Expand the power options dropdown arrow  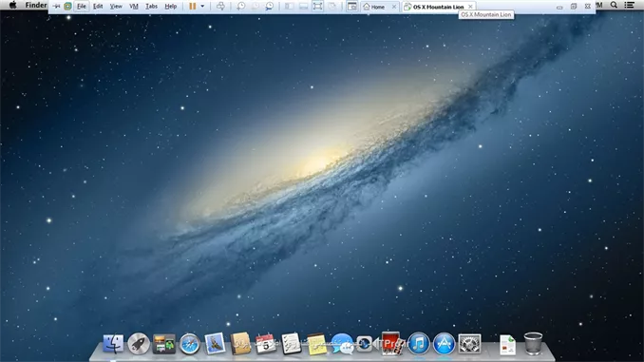pyautogui.click(x=202, y=6)
